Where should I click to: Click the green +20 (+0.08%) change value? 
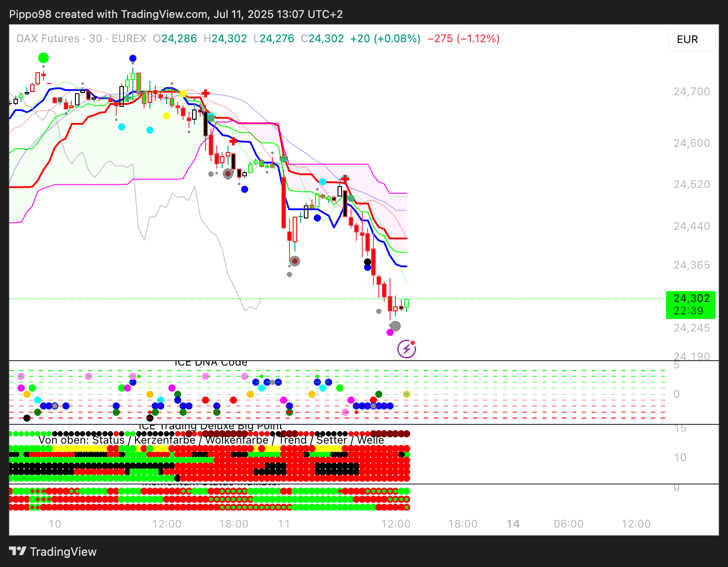(x=385, y=39)
